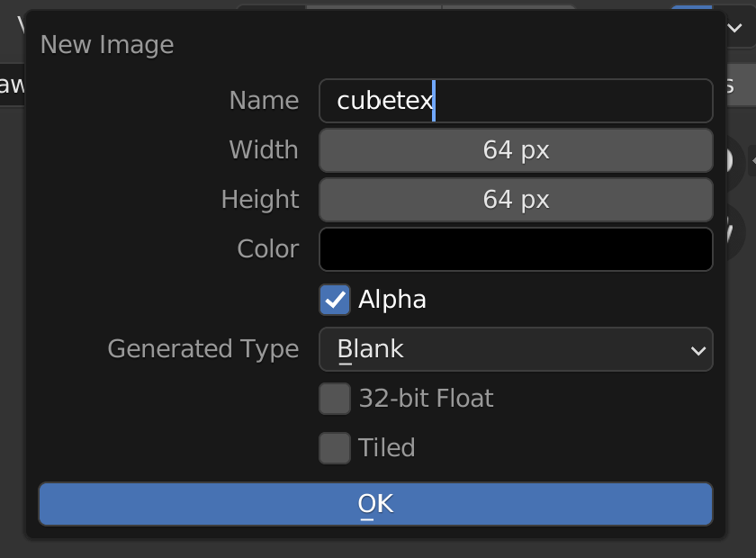The image size is (756, 558).
Task: Open the black Color swatch picker
Action: pos(515,249)
